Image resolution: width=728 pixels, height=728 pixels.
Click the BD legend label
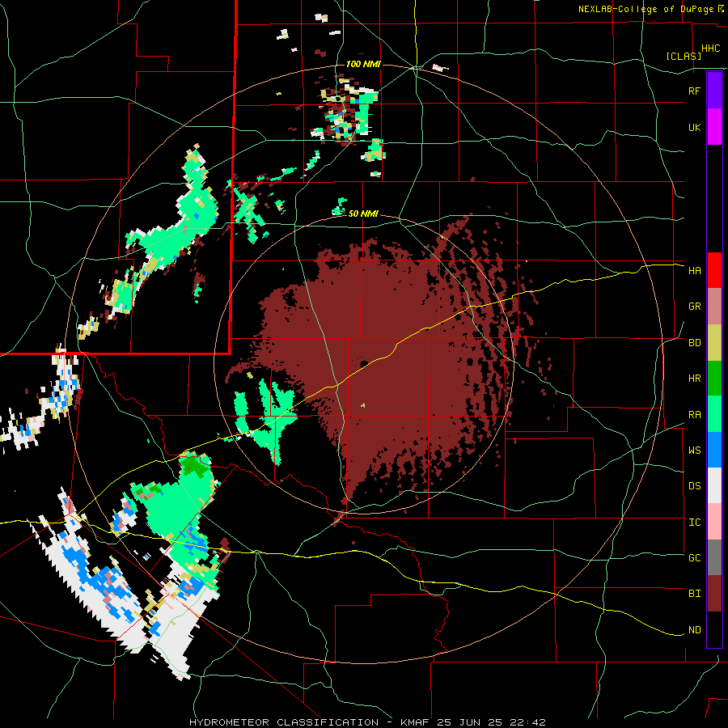click(694, 343)
